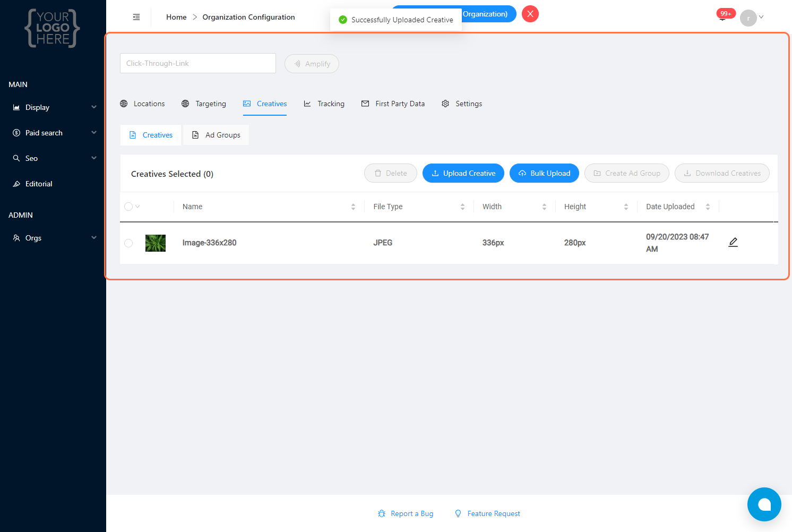
Task: Sort the table by File Type
Action: pos(462,207)
